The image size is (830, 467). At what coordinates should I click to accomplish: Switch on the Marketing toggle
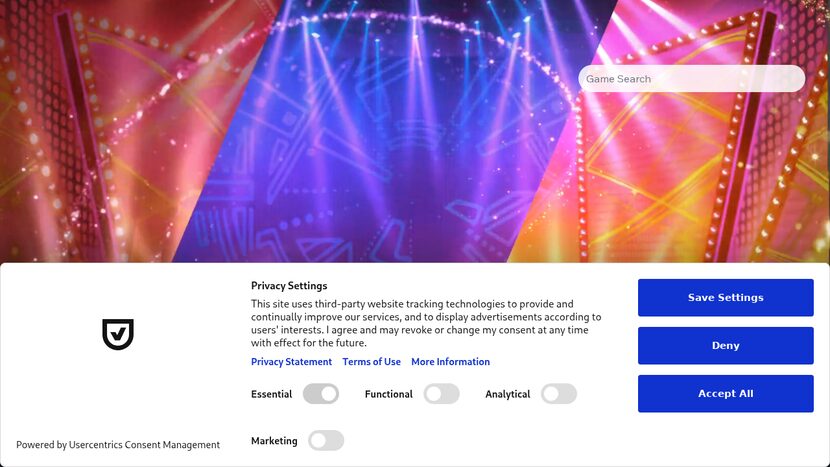pos(326,441)
